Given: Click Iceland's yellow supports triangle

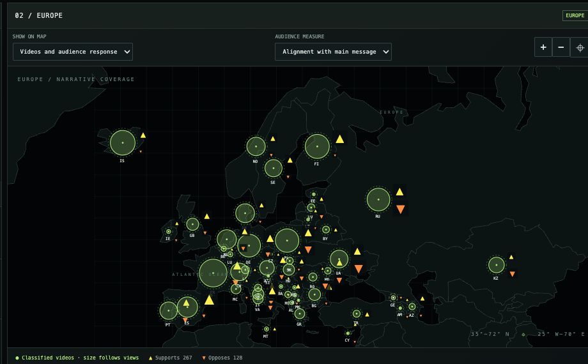Looking at the screenshot, I should pos(143,135).
